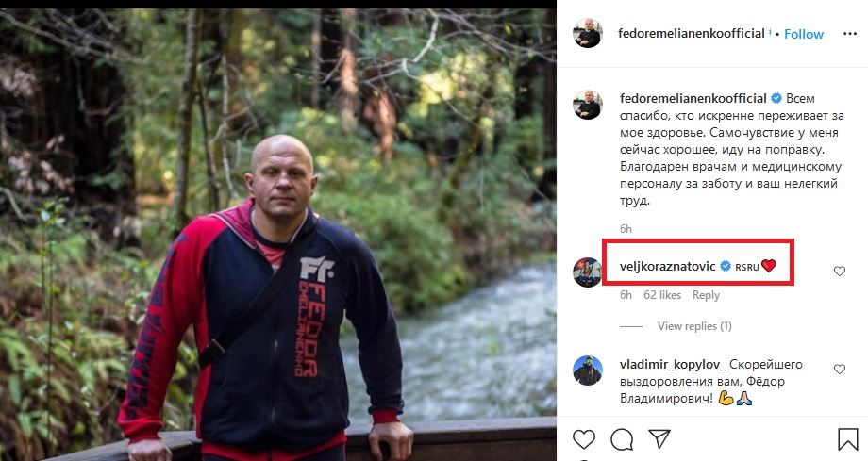Save post with bookmark icon
The height and width of the screenshot is (461, 868).
click(847, 439)
